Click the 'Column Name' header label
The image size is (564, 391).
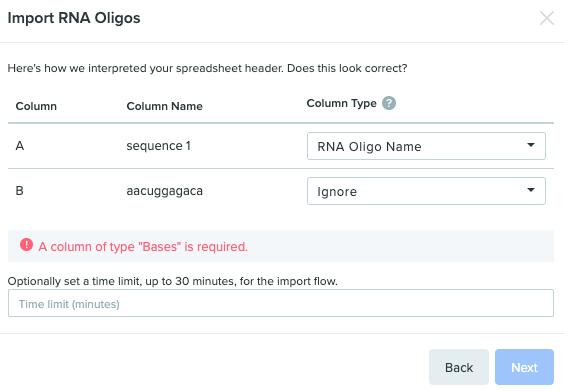pos(164,106)
